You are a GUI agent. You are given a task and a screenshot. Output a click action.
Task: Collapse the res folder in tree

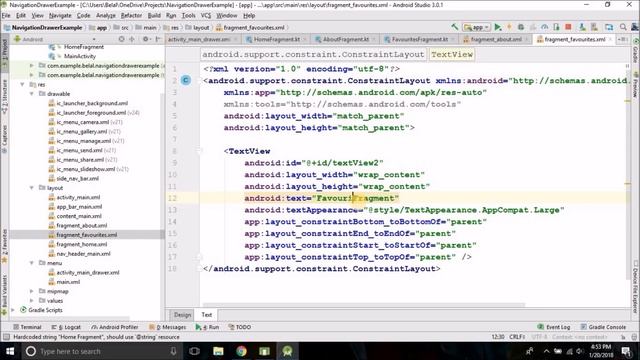[22, 84]
